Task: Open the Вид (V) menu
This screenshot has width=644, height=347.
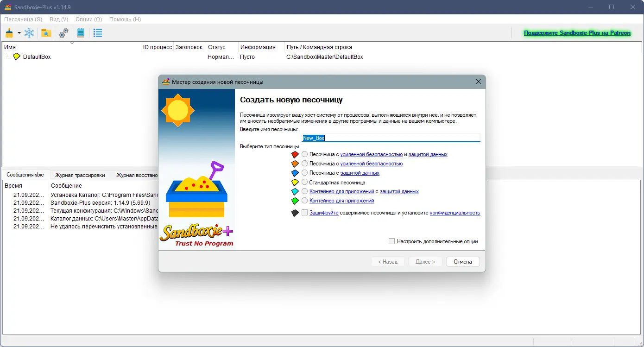Action: (59, 19)
